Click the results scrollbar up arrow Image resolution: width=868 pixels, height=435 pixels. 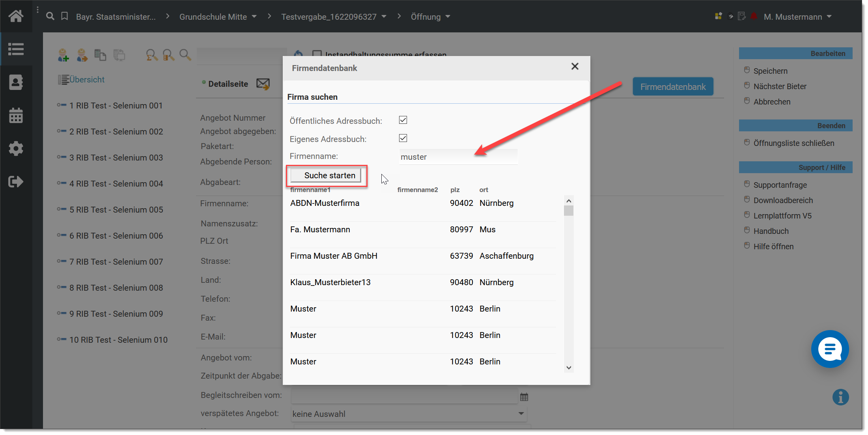click(569, 201)
